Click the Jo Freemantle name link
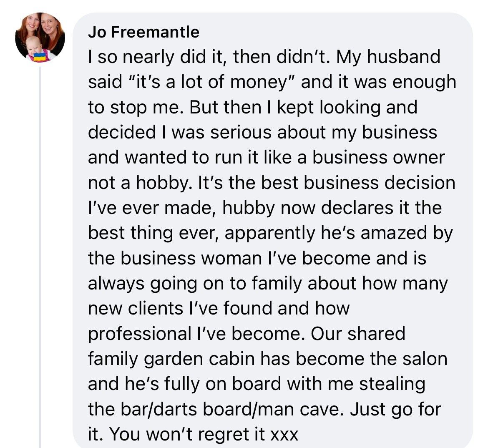 click(x=143, y=32)
